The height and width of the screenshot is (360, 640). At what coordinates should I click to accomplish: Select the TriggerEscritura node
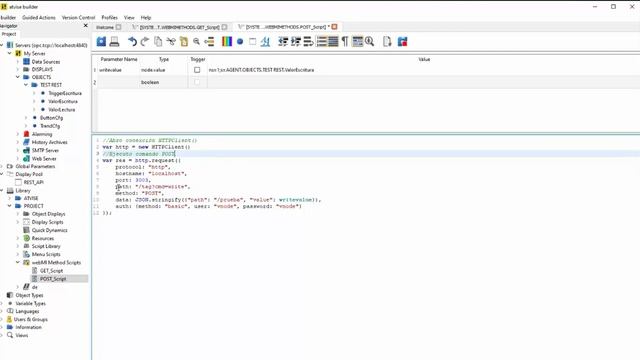(x=65, y=93)
